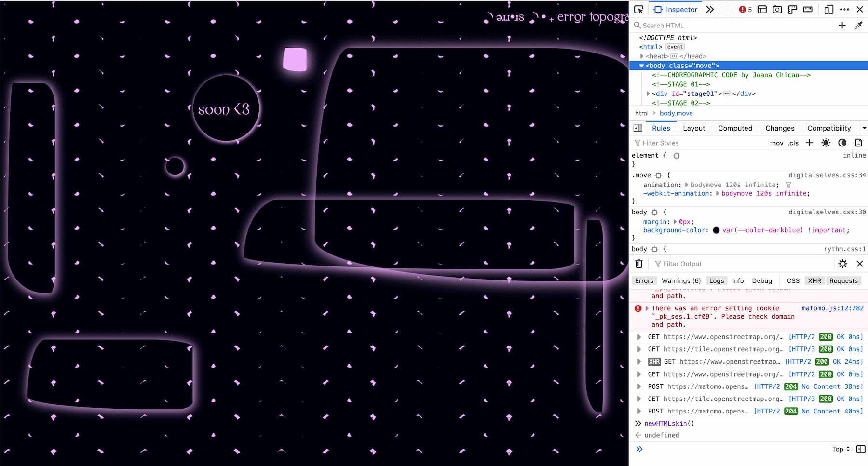Toggle the :hov pseudo-class panel
Viewport: 868px width, 466px height.
[x=776, y=143]
